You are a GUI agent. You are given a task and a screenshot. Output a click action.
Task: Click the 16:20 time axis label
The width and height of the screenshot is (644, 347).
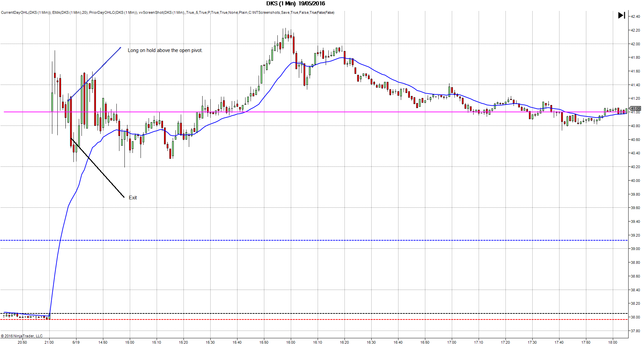click(344, 342)
